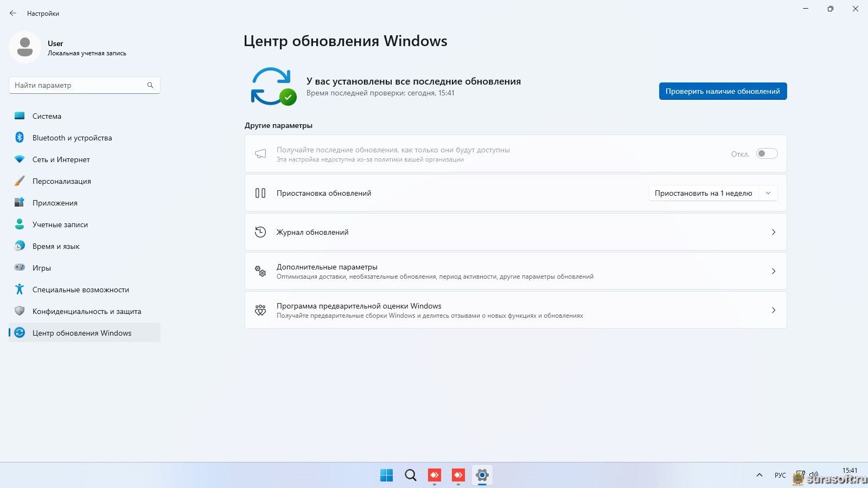Click the gamepad icon for Игры
Image resolution: width=868 pixels, height=488 pixels.
coord(20,267)
